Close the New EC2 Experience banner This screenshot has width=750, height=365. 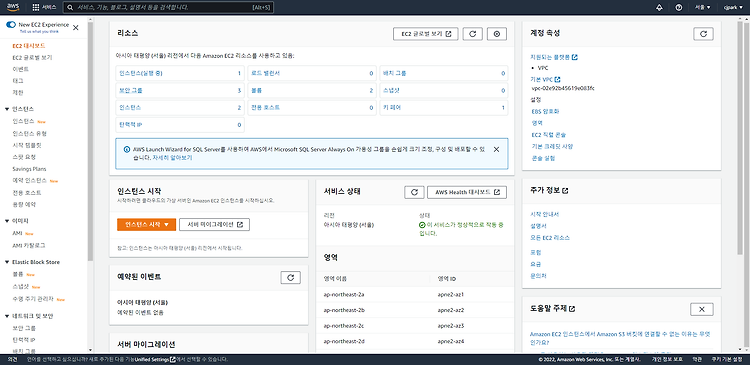[x=76, y=28]
